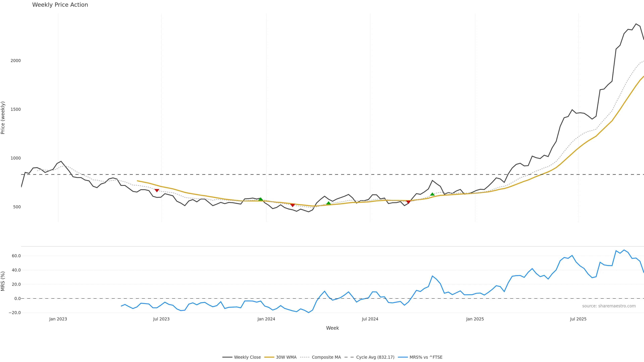644x362 pixels.
Task: Click the 2000 price axis tick label
Action: point(15,61)
